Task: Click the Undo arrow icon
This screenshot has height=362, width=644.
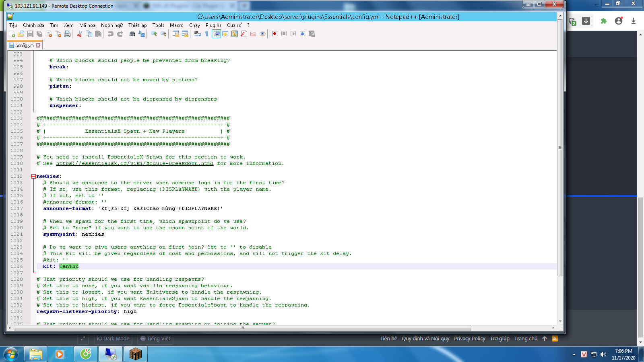Action: coord(110,34)
